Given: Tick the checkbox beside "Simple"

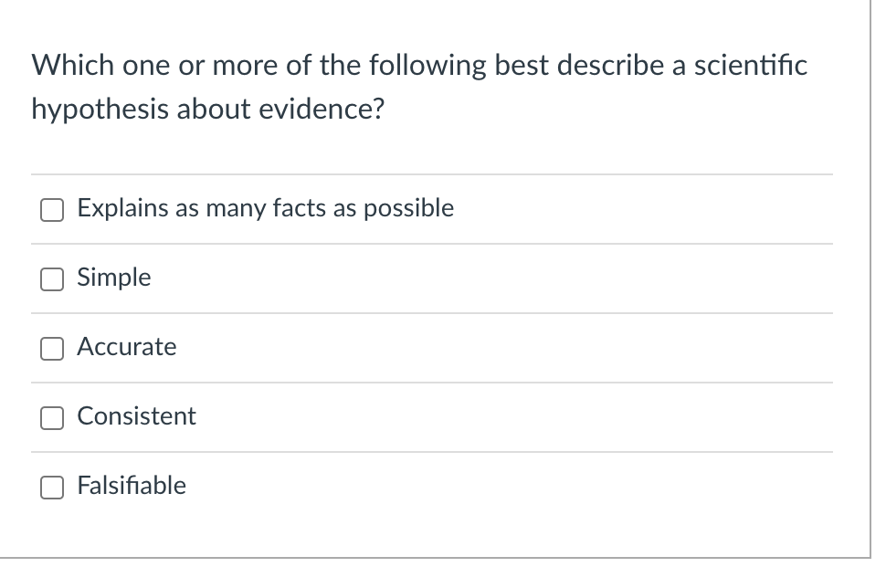Looking at the screenshot, I should click(x=51, y=279).
